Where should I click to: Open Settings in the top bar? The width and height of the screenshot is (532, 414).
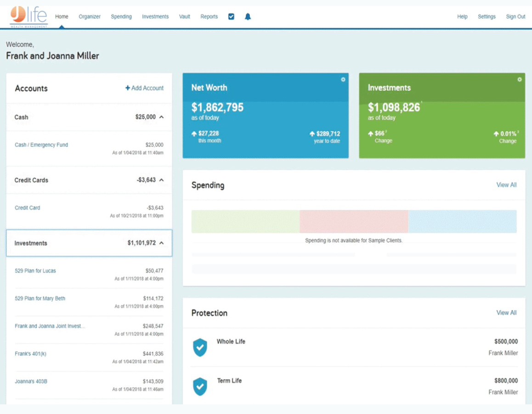point(487,17)
